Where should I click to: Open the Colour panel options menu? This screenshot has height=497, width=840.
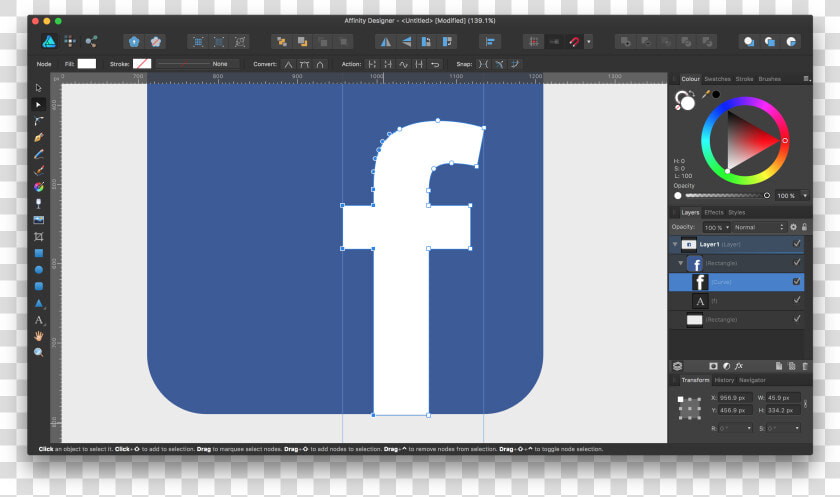point(806,79)
